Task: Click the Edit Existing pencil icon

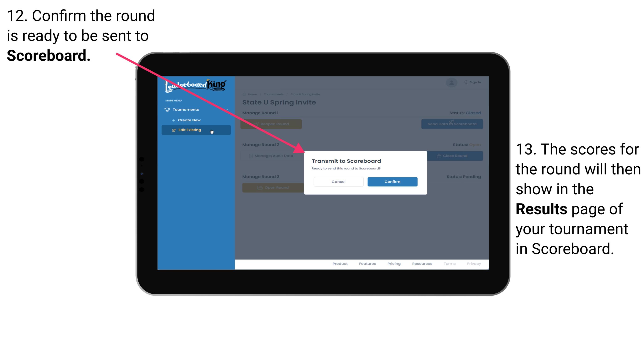Action: [174, 130]
